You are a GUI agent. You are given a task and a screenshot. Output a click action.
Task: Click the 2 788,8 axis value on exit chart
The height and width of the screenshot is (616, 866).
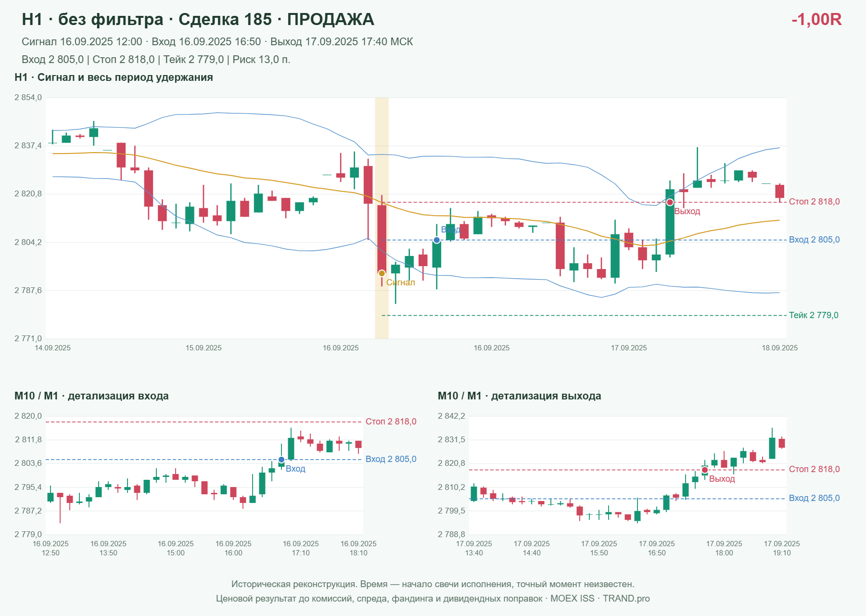[x=451, y=535]
